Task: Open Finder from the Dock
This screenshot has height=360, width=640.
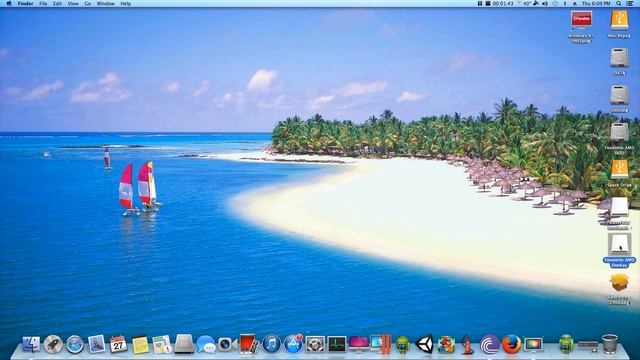Action: pos(31,344)
